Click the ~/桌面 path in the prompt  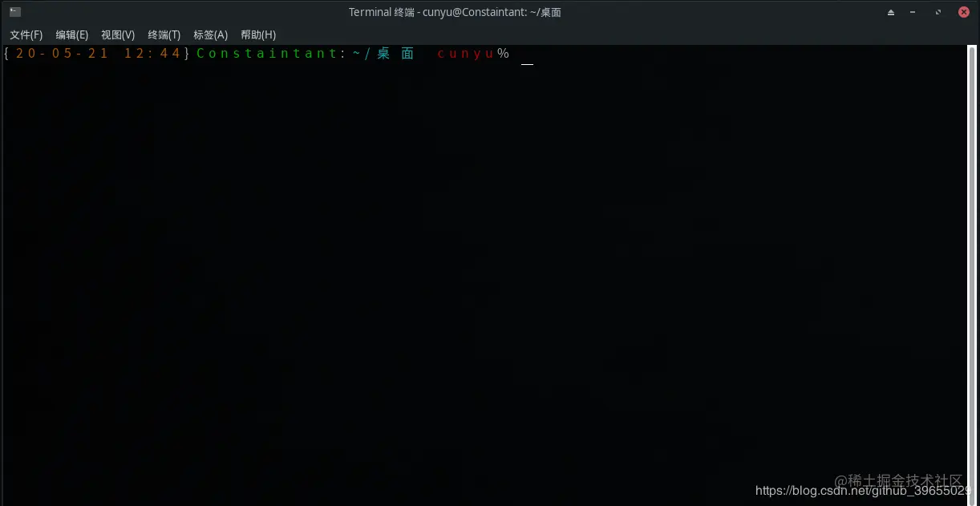click(383, 54)
